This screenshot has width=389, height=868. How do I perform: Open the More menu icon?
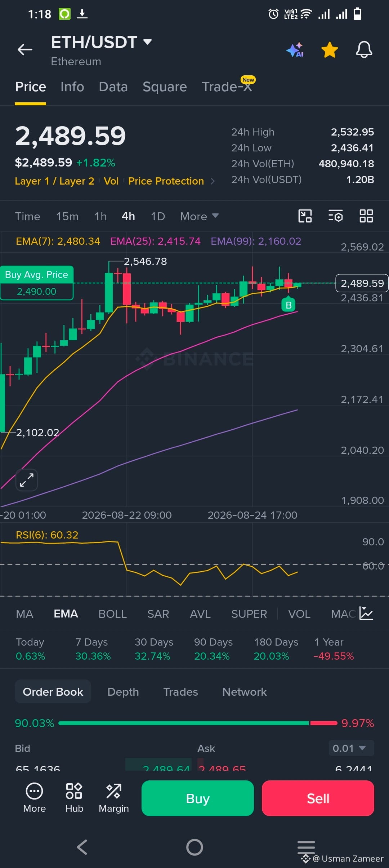coord(34,798)
